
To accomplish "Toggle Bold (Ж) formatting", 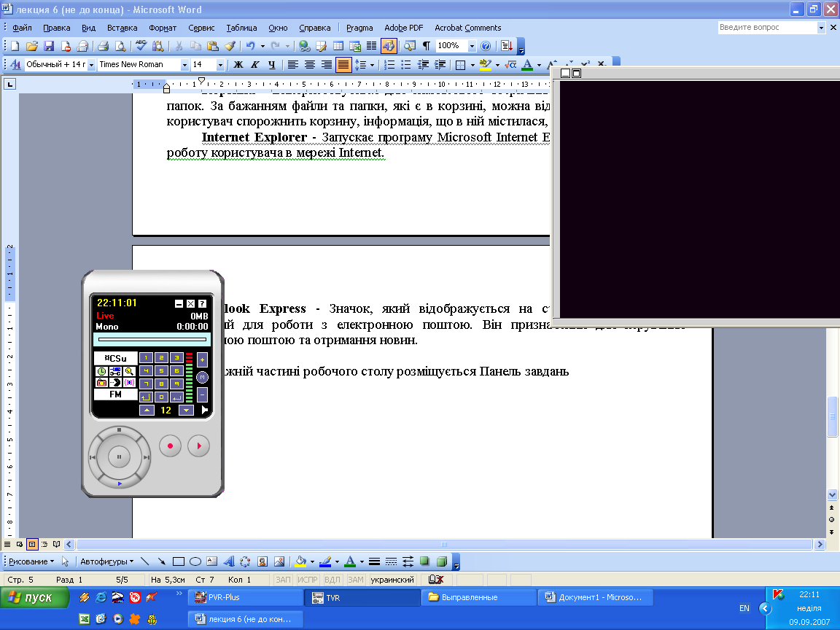I will [x=238, y=65].
